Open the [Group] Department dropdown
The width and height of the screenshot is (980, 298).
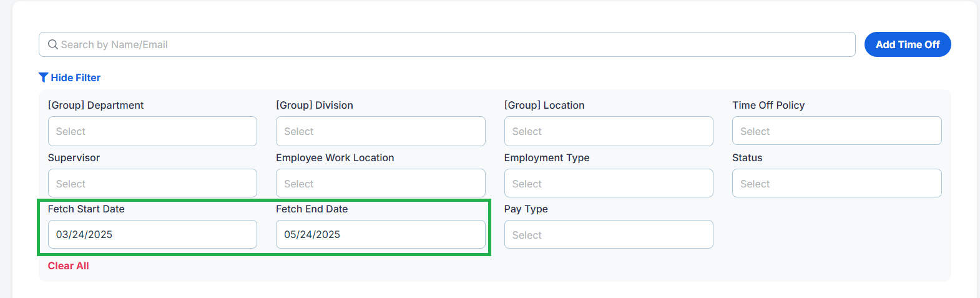point(152,131)
